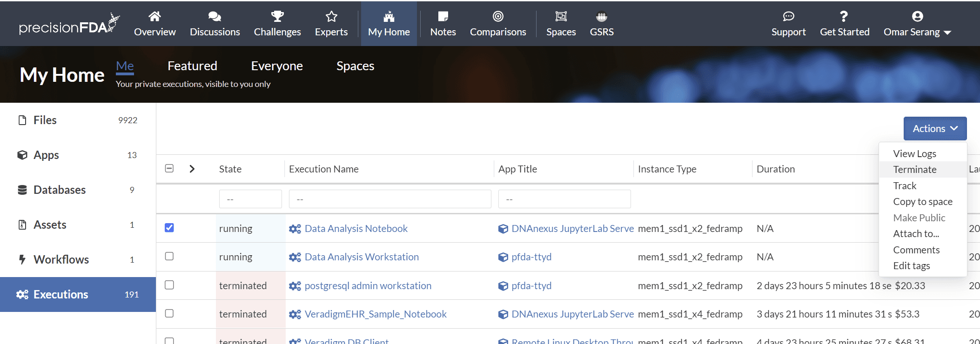Open the Overview home icon
This screenshot has height=344, width=980.
154,17
